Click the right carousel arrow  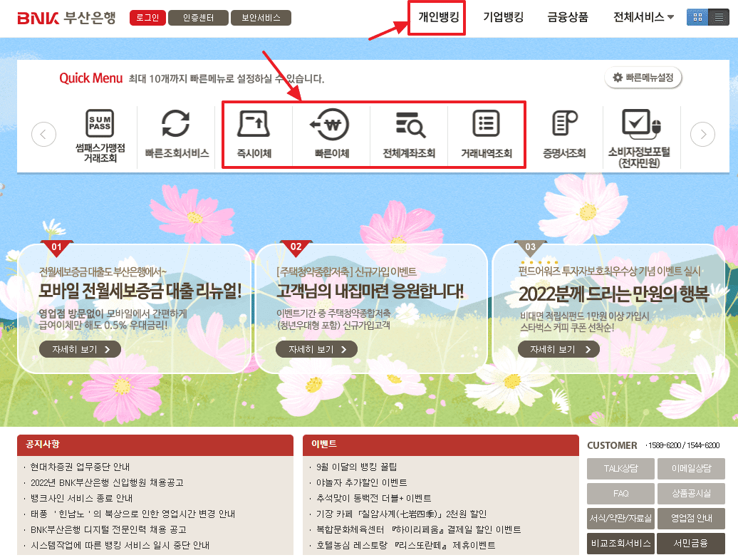tap(702, 134)
